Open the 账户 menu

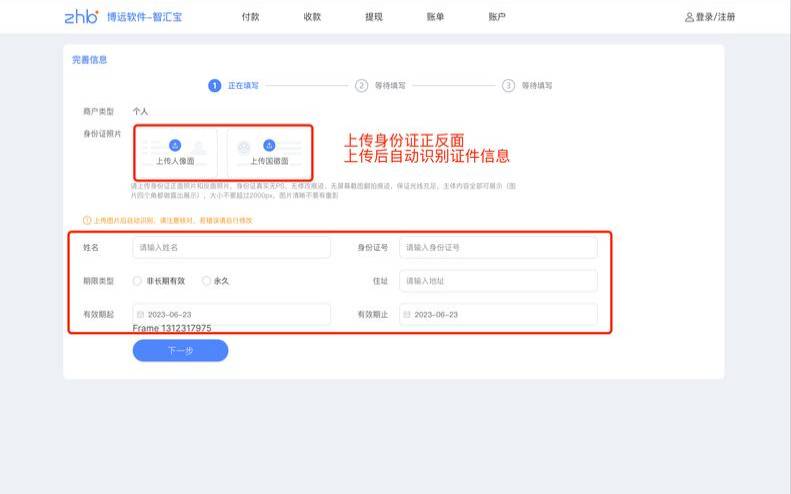pyautogui.click(x=497, y=17)
